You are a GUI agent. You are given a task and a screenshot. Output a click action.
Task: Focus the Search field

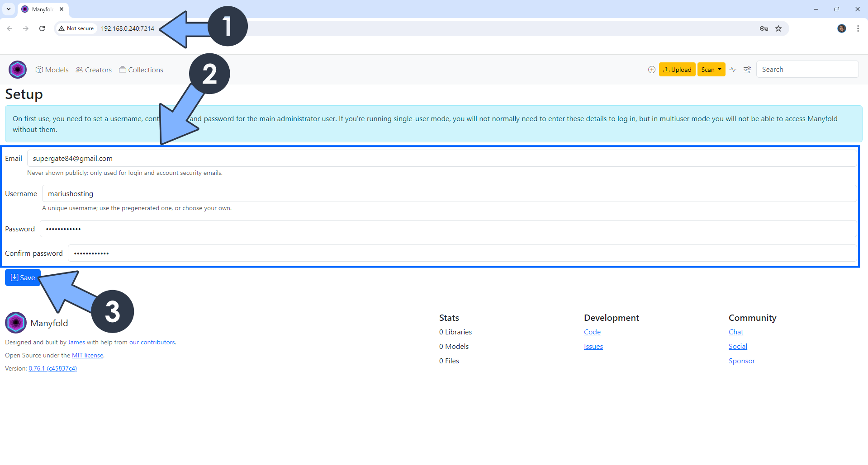point(807,69)
